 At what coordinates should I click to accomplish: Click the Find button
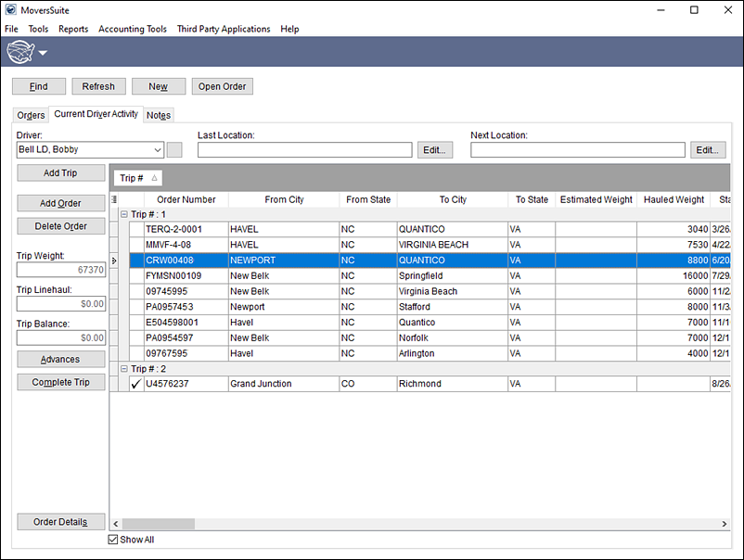38,85
